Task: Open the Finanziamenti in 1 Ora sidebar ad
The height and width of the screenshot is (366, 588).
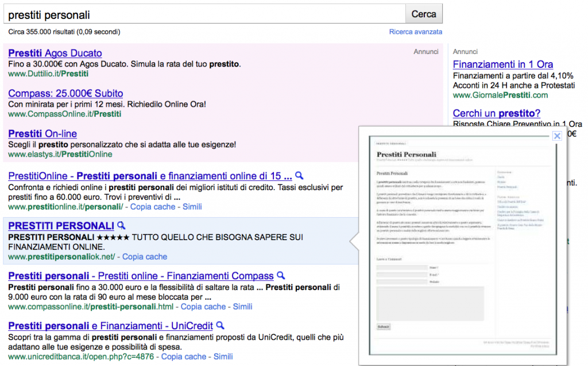Action: [503, 64]
